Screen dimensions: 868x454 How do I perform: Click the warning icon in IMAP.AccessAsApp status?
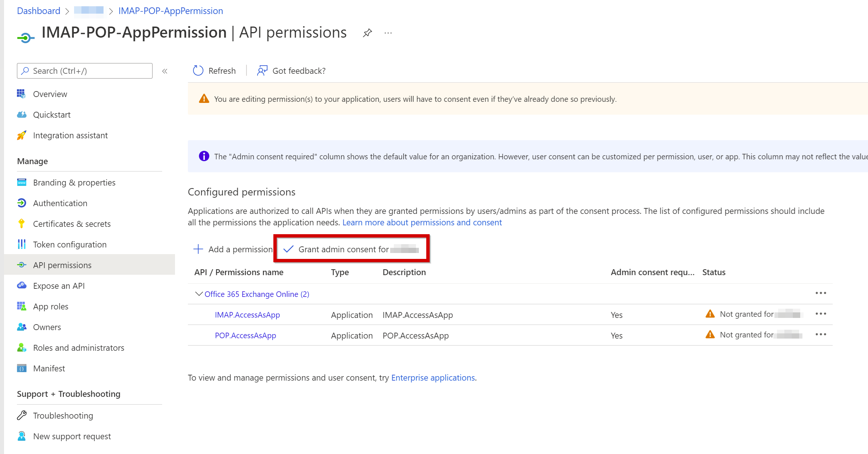[x=710, y=314]
